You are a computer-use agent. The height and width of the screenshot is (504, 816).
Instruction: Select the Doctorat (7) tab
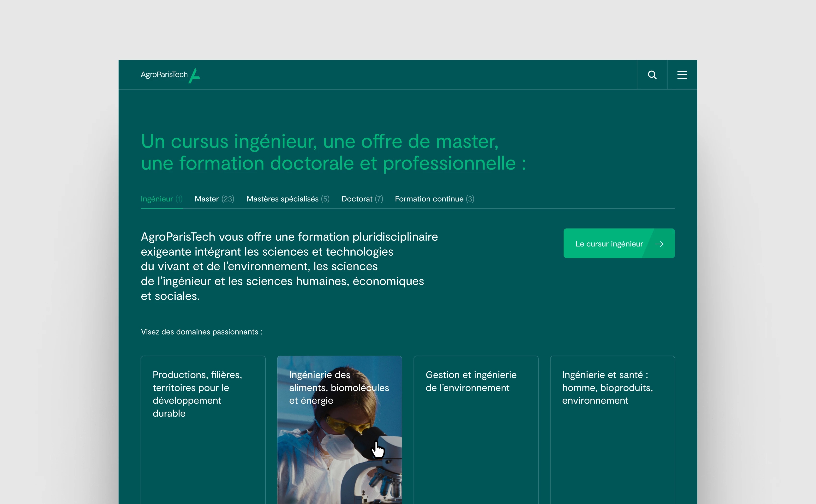[x=362, y=199]
